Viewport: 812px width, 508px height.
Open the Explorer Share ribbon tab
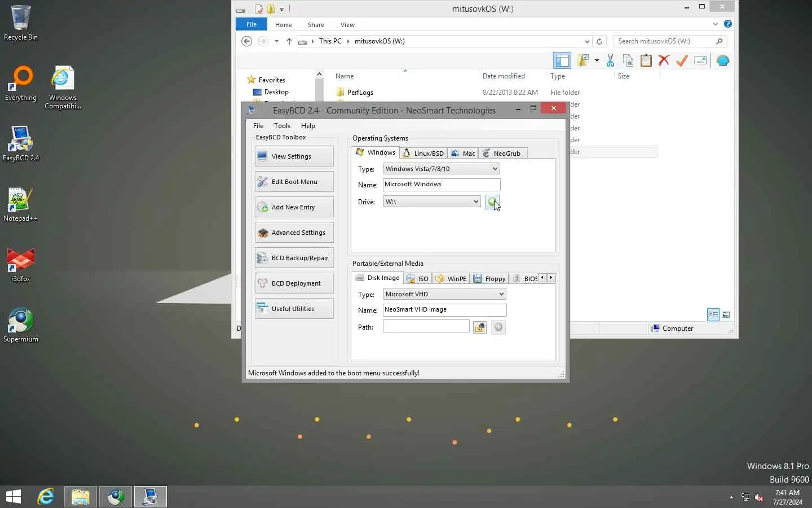pos(316,25)
